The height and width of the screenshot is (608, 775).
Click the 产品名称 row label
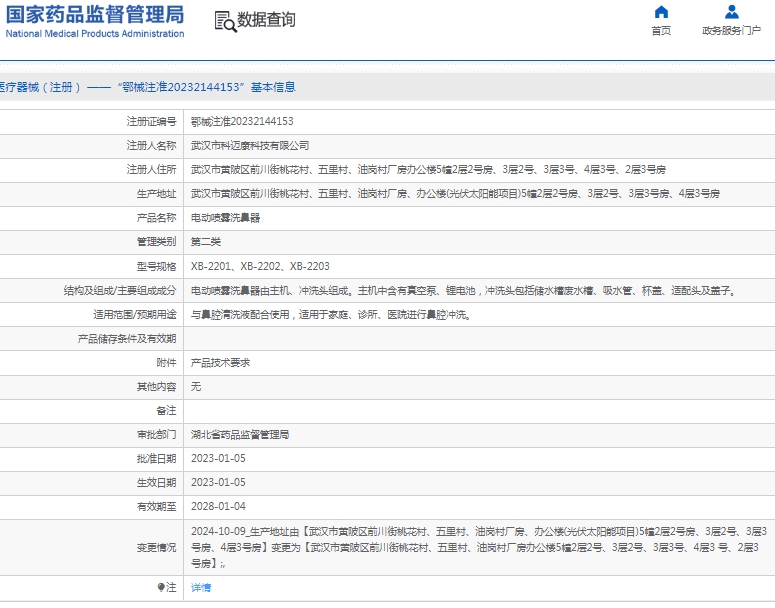pos(156,218)
